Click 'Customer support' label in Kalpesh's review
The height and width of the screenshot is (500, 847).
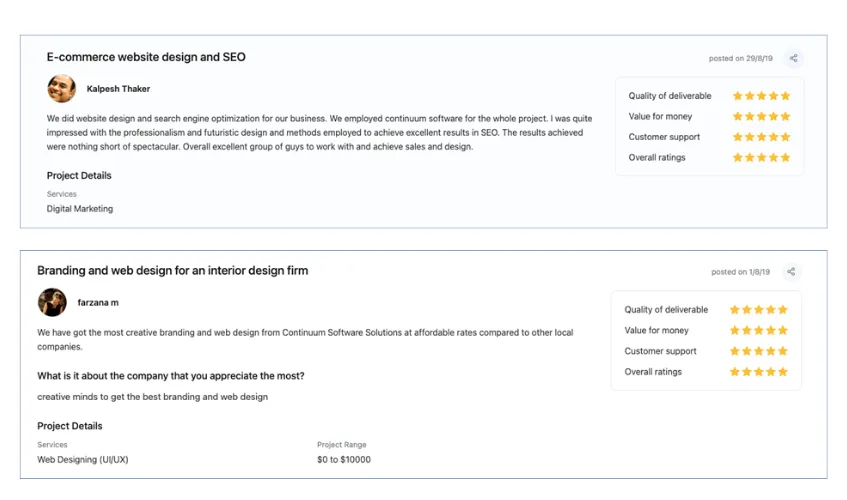pos(664,137)
